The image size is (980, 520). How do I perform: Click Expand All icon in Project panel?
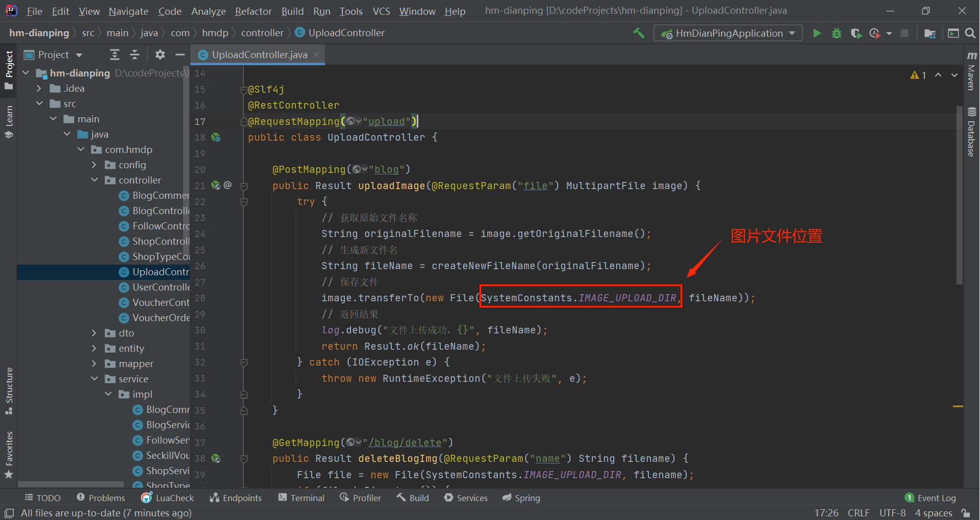tap(115, 55)
